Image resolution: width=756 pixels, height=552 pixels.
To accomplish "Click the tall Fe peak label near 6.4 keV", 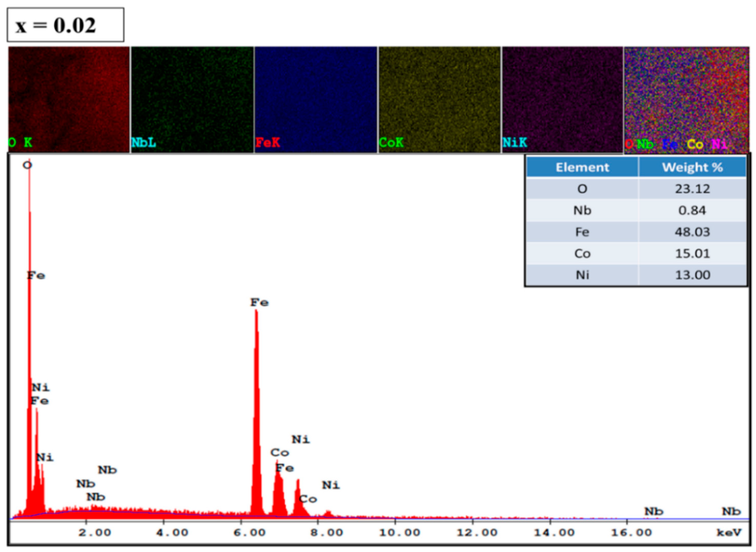I will click(x=259, y=303).
